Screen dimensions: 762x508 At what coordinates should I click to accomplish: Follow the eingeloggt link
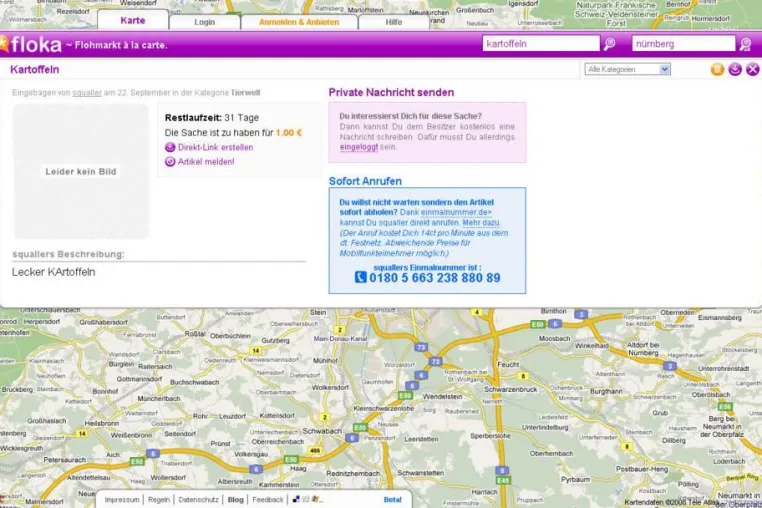pyautogui.click(x=359, y=147)
